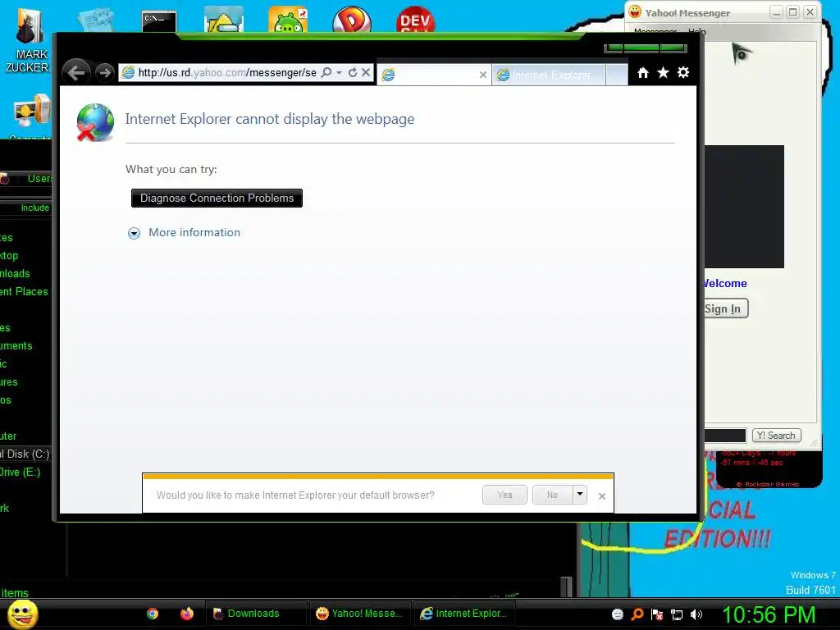Open the Action Center flag tray icon
Screen dimensions: 840x630
[657, 614]
